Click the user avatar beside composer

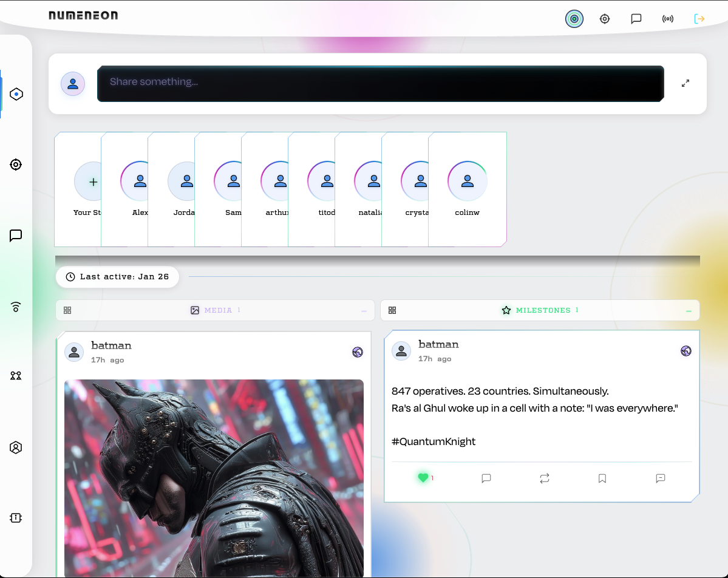pos(73,84)
